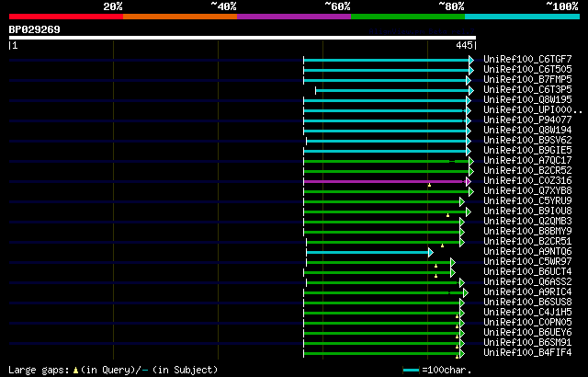Viewport: 588px width, 377px height.
Task: Select the UniRef100_B6UEY6 label
Action: [x=527, y=333]
